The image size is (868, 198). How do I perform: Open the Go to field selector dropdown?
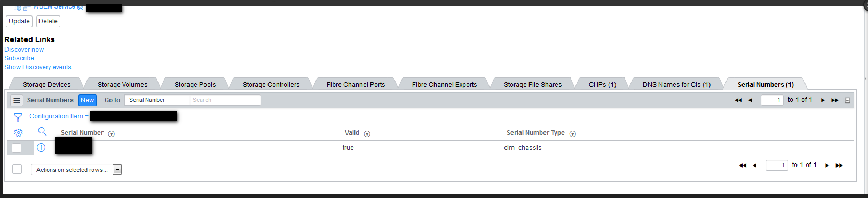[157, 100]
